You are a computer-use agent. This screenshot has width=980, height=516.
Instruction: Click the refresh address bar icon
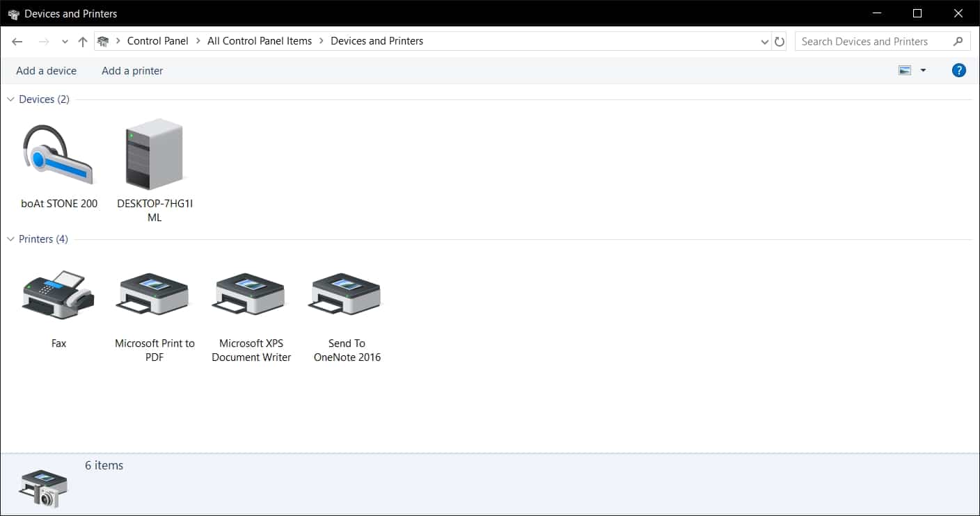(x=780, y=42)
